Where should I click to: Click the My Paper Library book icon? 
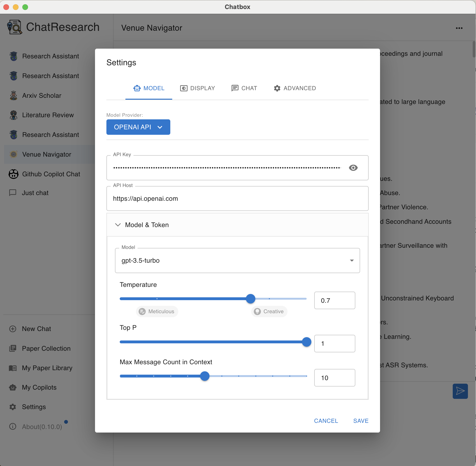tap(13, 368)
